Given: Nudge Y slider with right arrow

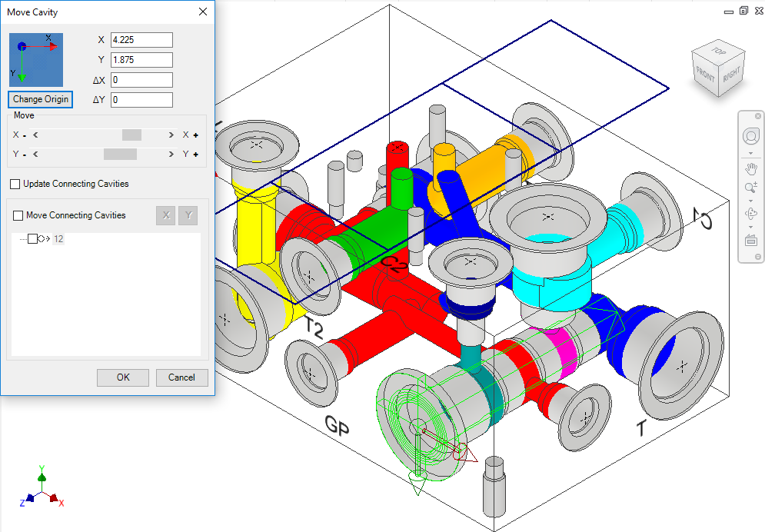Looking at the screenshot, I should [x=171, y=154].
